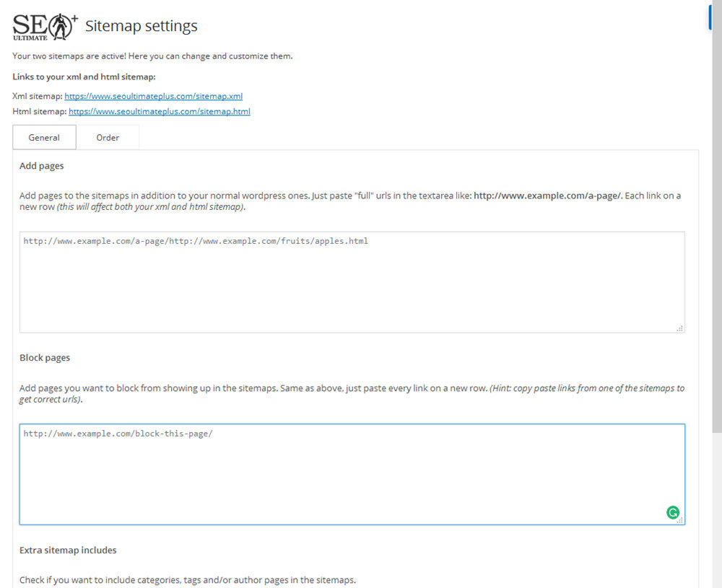Click the SEO Ultimate plus logo
The height and width of the screenshot is (588, 722).
45,27
